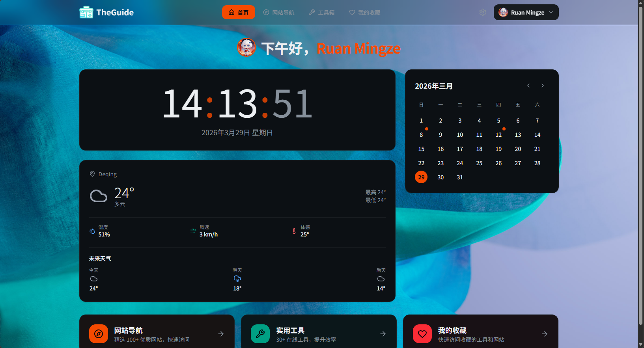Click the avatar beside the greeting text
This screenshot has height=348, width=644.
click(x=246, y=48)
